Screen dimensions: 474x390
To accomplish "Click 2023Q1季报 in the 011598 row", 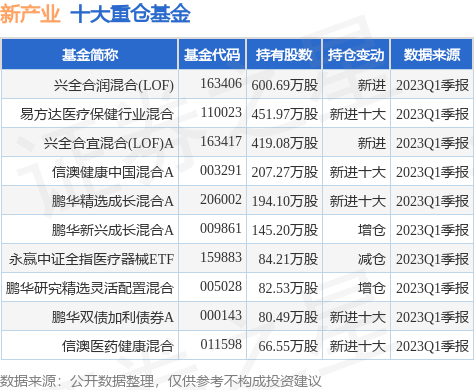I will tap(432, 346).
